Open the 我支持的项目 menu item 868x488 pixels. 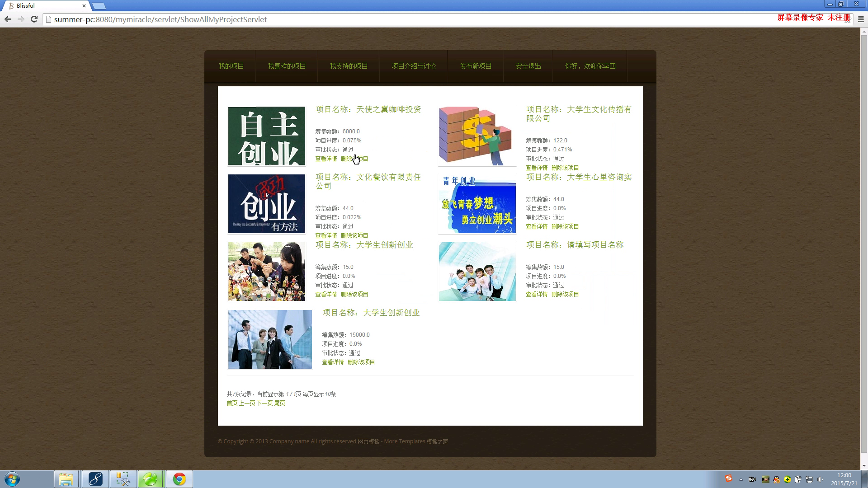point(349,66)
